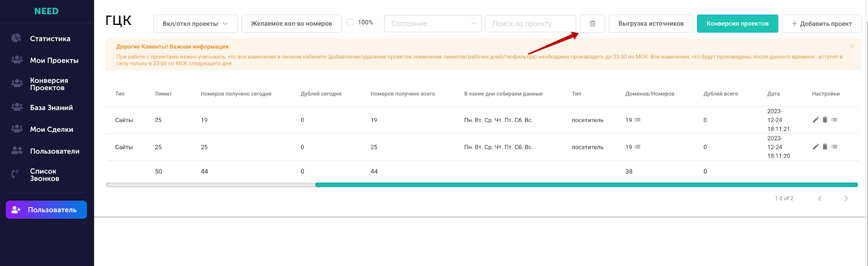Open list settings icon for row dated 18:11:21
Image resolution: width=868 pixels, height=266 pixels.
pos(834,120)
